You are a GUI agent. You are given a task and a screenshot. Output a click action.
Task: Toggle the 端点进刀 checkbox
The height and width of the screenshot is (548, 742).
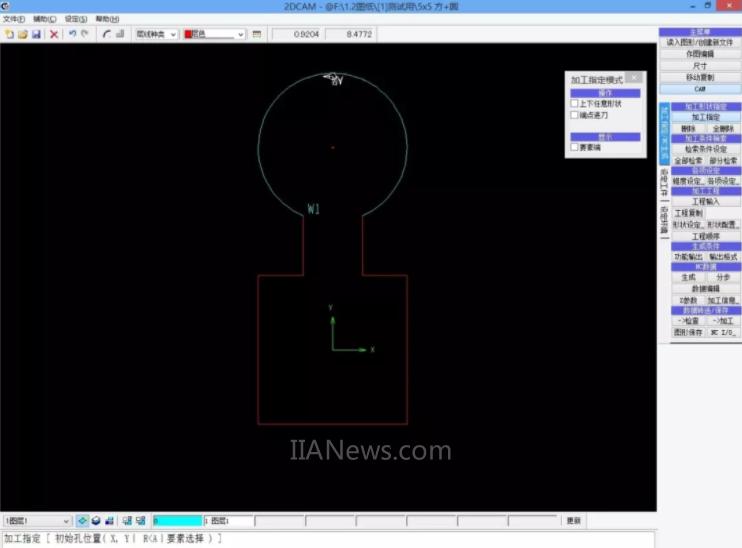point(574,115)
